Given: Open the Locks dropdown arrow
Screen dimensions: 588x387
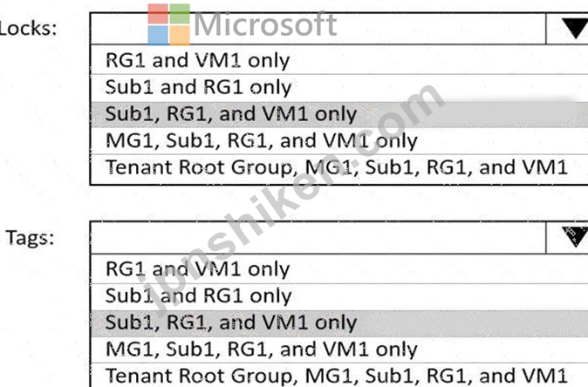Looking at the screenshot, I should pos(567,29).
